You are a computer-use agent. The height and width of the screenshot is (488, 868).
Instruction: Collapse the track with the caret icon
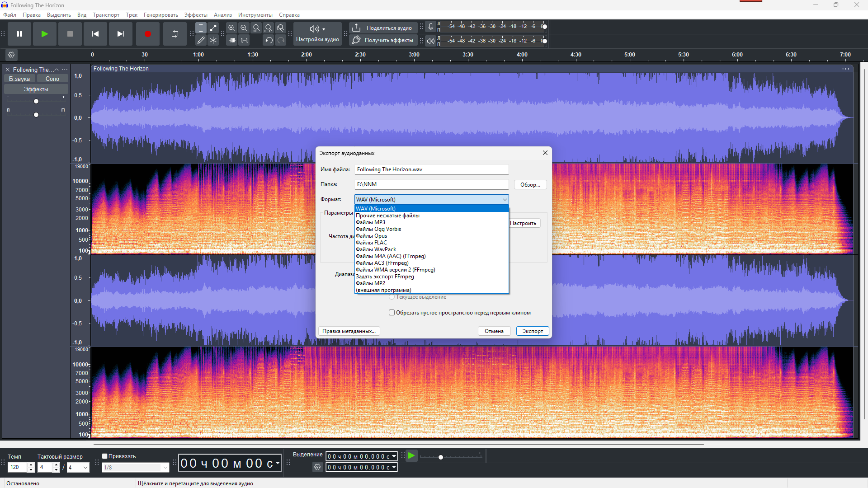[x=57, y=70]
